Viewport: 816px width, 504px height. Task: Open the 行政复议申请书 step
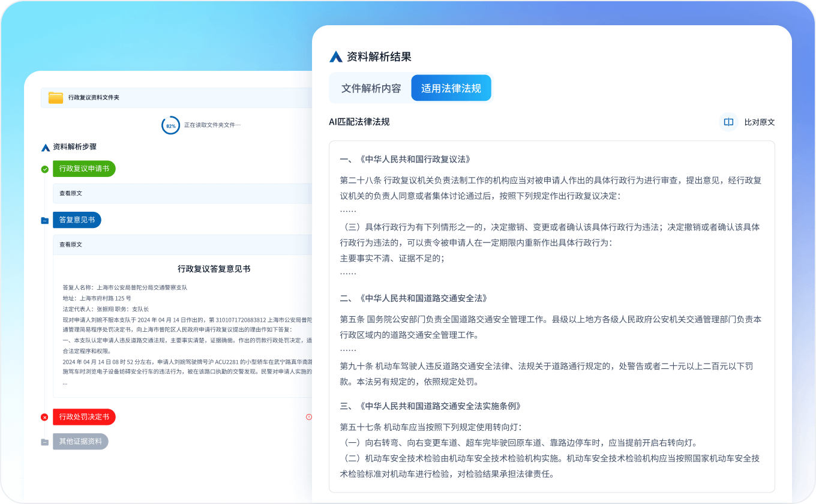(84, 169)
